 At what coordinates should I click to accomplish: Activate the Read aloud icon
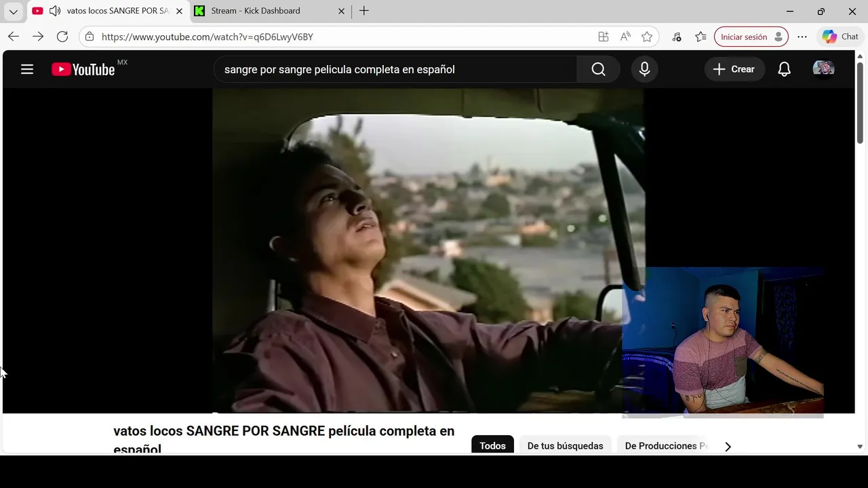coord(625,37)
